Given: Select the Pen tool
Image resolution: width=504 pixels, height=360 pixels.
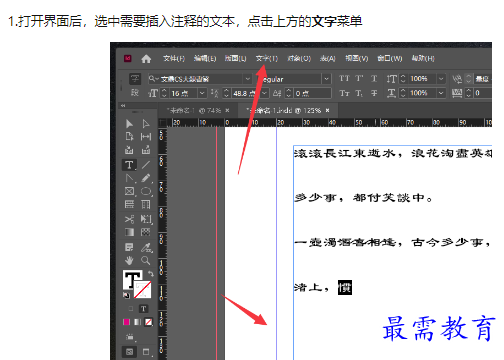Looking at the screenshot, I should (129, 178).
